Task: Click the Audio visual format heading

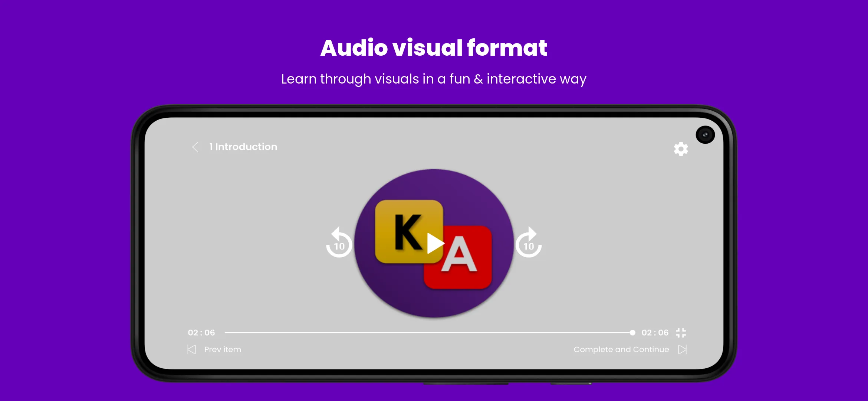Action: click(434, 48)
